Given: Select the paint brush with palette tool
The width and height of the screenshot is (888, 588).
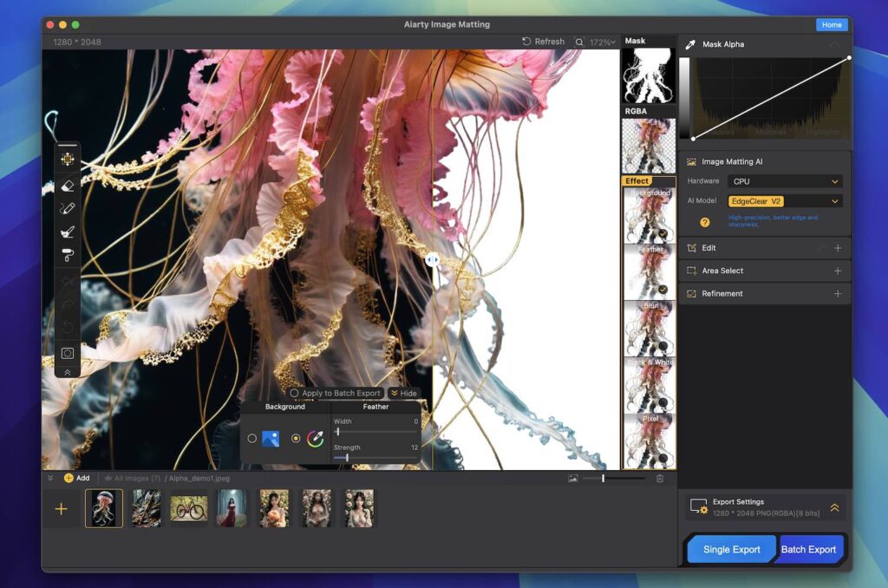Looking at the screenshot, I should point(68,232).
